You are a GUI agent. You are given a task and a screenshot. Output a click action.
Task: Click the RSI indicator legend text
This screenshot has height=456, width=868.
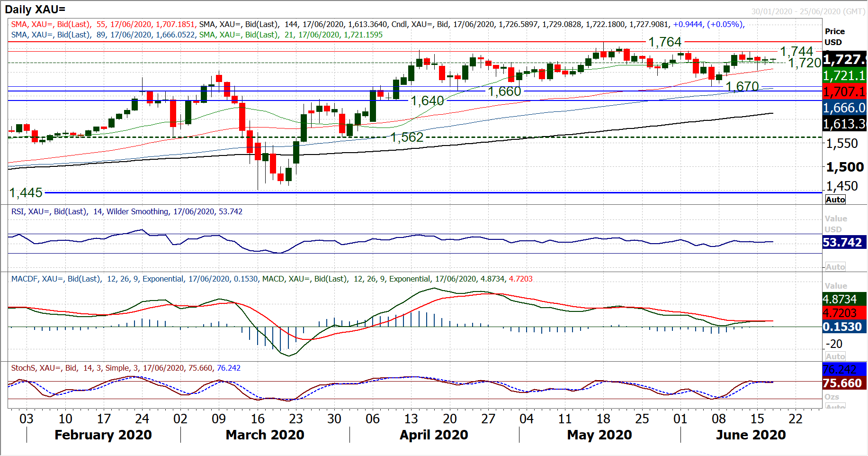click(126, 211)
